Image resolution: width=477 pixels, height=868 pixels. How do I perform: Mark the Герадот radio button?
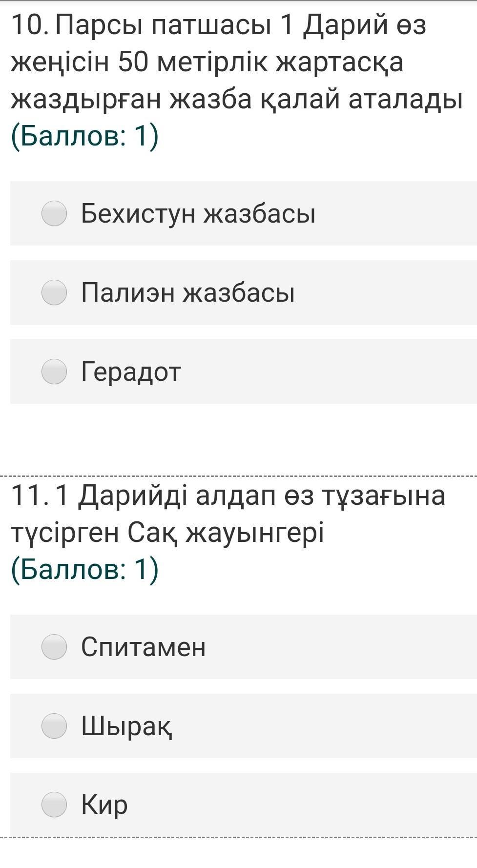[x=54, y=372]
